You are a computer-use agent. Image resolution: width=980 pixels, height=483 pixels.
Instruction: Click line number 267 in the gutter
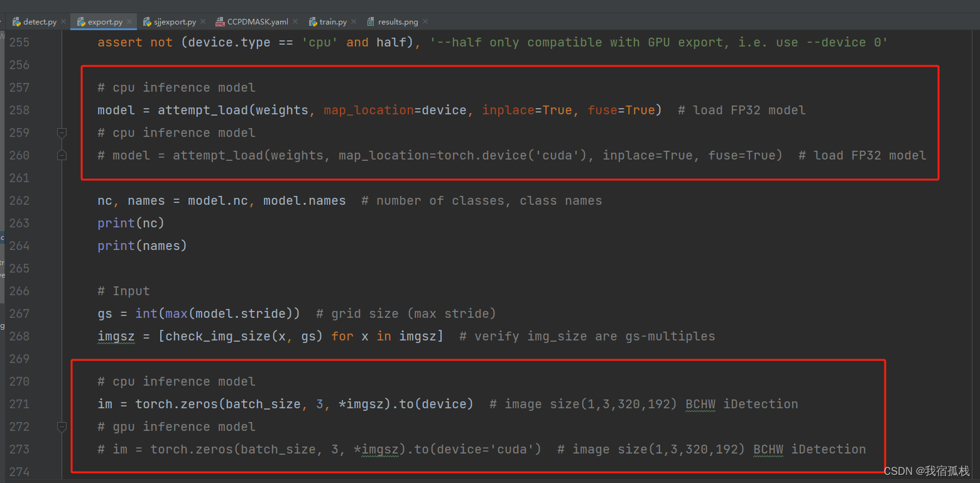[19, 313]
